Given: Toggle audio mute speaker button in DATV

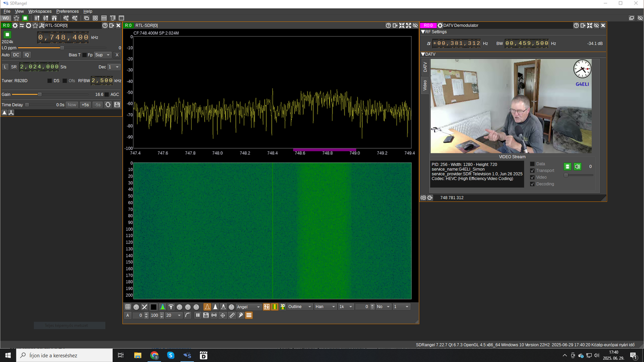Looking at the screenshot, I should point(578,166).
